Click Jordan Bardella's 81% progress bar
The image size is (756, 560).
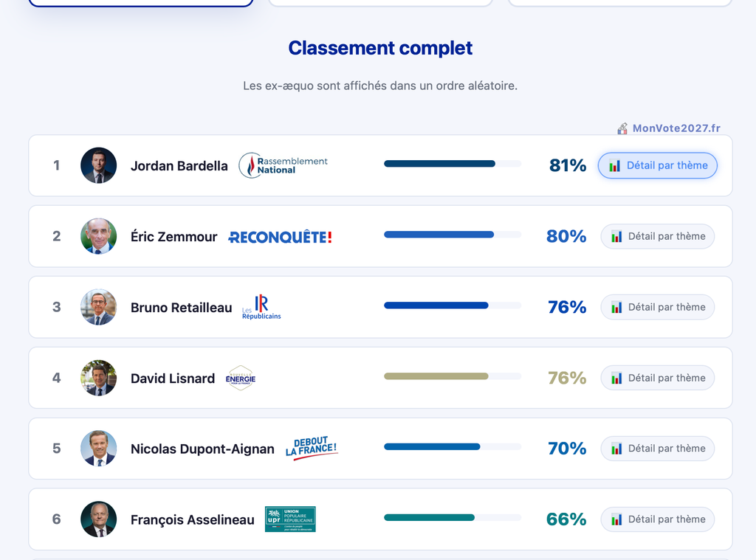click(x=452, y=164)
